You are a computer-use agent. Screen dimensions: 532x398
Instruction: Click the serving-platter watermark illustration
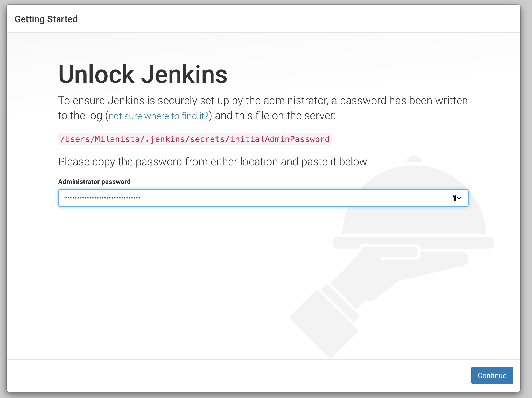pos(414,242)
